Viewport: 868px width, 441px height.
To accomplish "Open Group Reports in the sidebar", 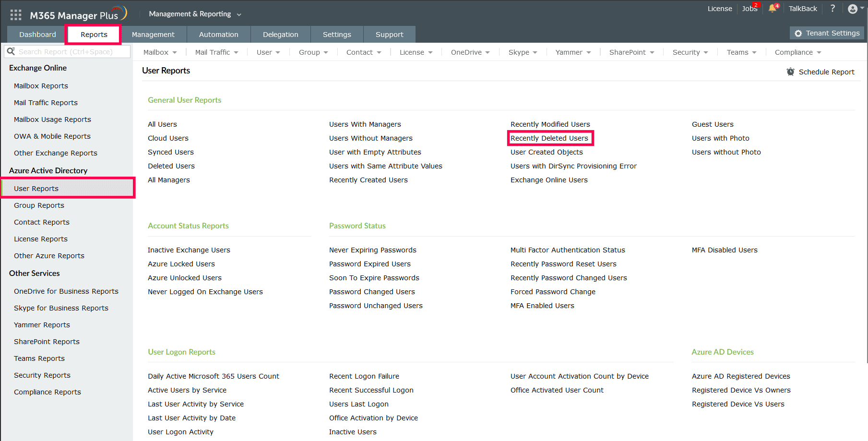I will pyautogui.click(x=39, y=205).
